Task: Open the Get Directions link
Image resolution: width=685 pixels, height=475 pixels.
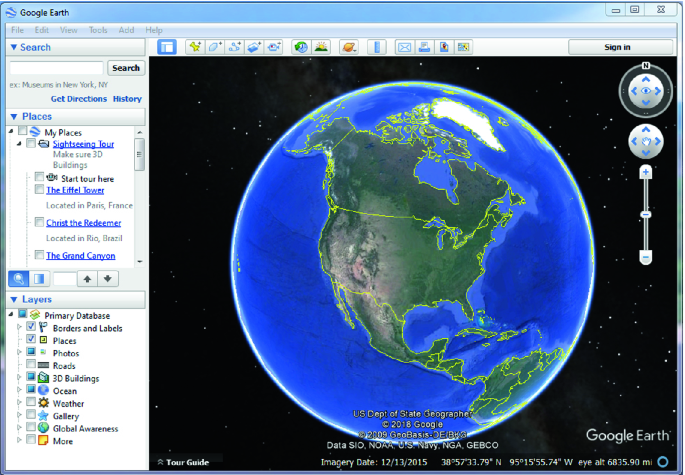Action: pyautogui.click(x=78, y=99)
